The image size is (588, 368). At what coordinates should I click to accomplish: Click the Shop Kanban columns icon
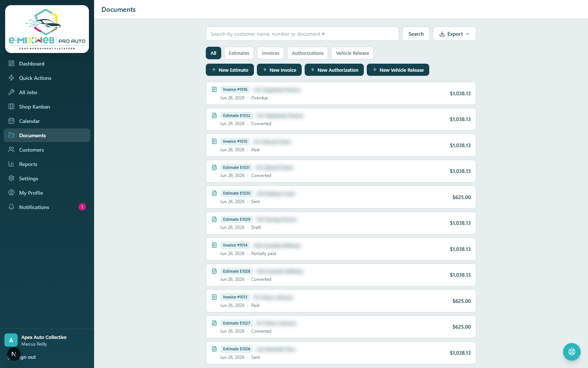[x=11, y=106]
